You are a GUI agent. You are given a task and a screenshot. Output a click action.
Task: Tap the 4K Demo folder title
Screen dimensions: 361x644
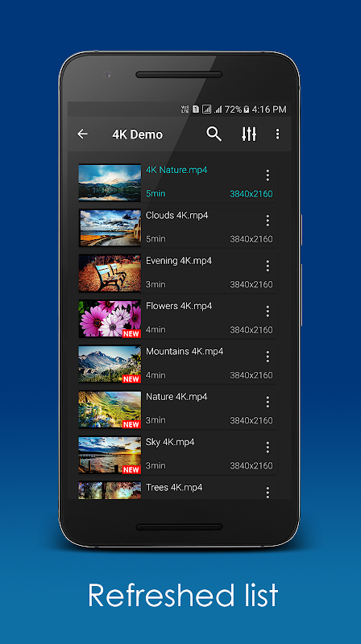click(x=137, y=134)
